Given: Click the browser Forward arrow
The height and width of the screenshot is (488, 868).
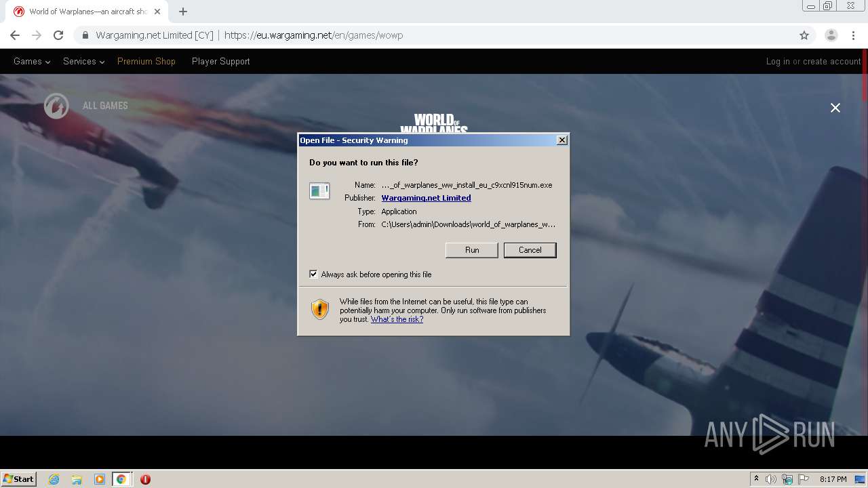Looking at the screenshot, I should coord(37,35).
